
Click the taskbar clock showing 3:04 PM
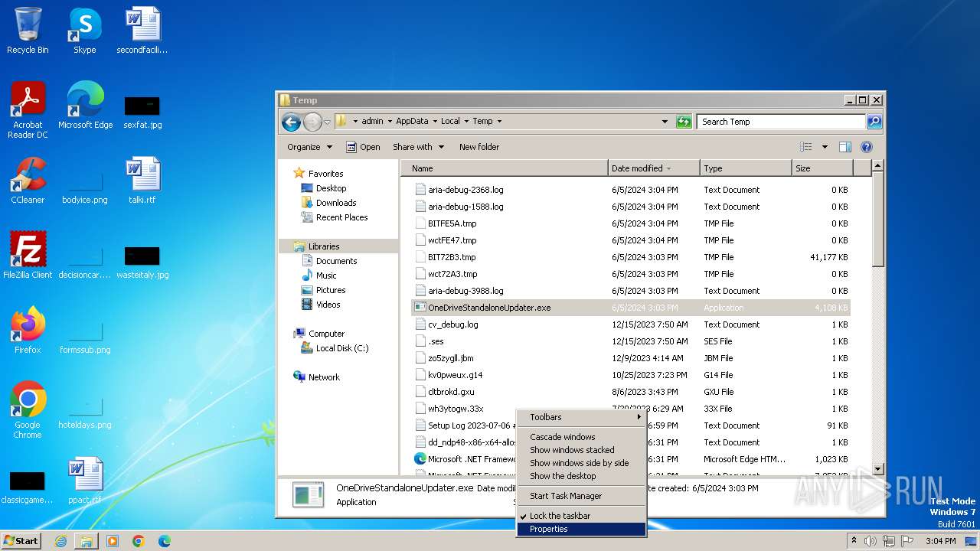click(x=939, y=541)
